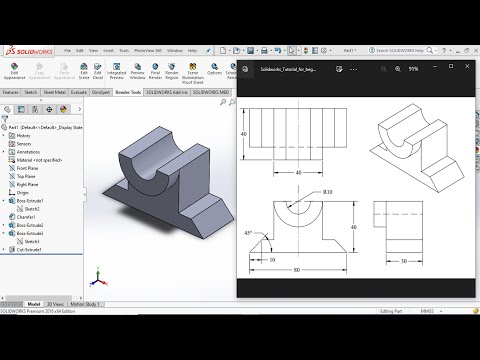The height and width of the screenshot is (360, 480).
Task: Collapse the Boss-Extrude3 feature
Action: [x=4, y=233]
